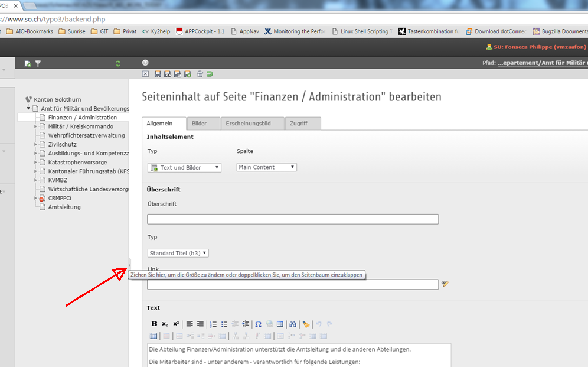Toggle superscript formatting in text editor
The width and height of the screenshot is (588, 367).
[x=176, y=324]
